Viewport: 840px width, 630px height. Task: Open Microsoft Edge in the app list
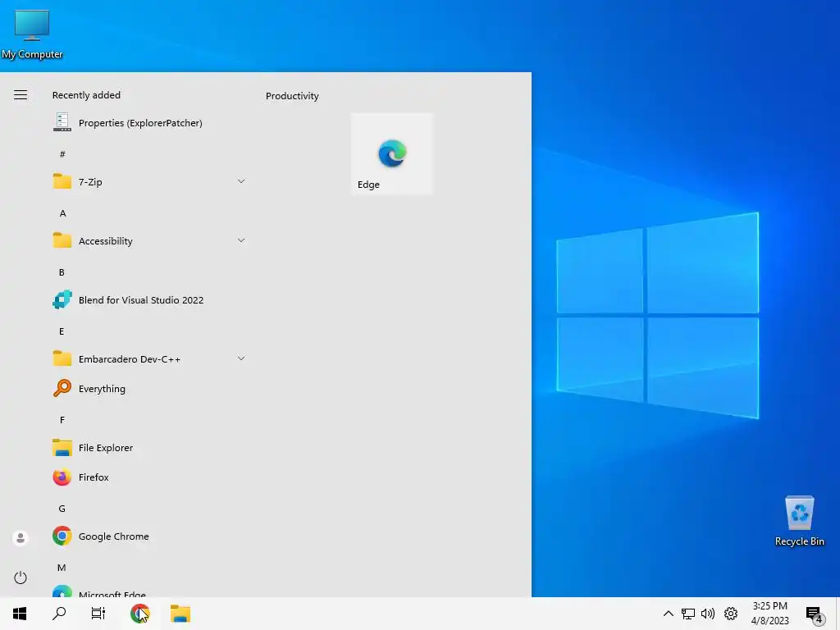150,591
